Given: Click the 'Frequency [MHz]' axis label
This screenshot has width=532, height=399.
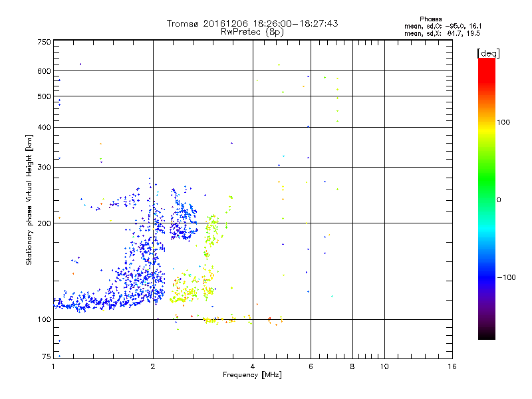Looking at the screenshot, I should tap(252, 375).
